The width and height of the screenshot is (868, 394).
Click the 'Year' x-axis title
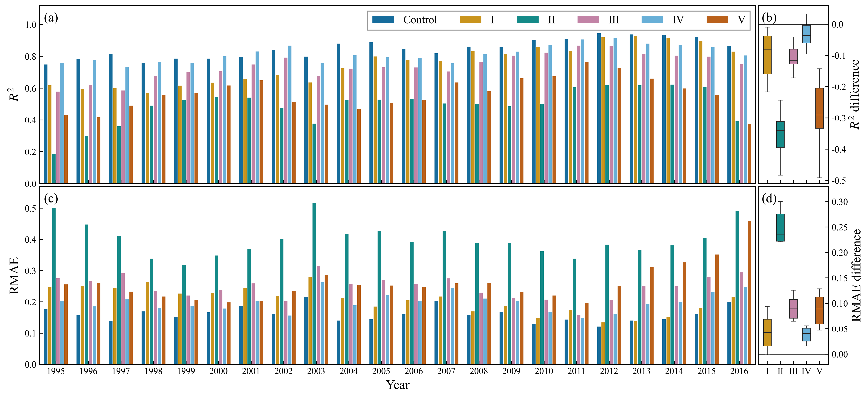[398, 385]
